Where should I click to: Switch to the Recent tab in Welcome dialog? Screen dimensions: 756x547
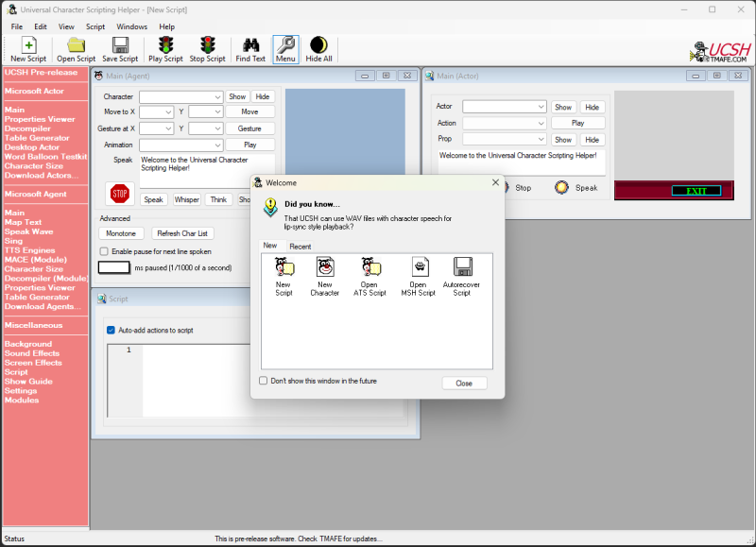tap(301, 247)
